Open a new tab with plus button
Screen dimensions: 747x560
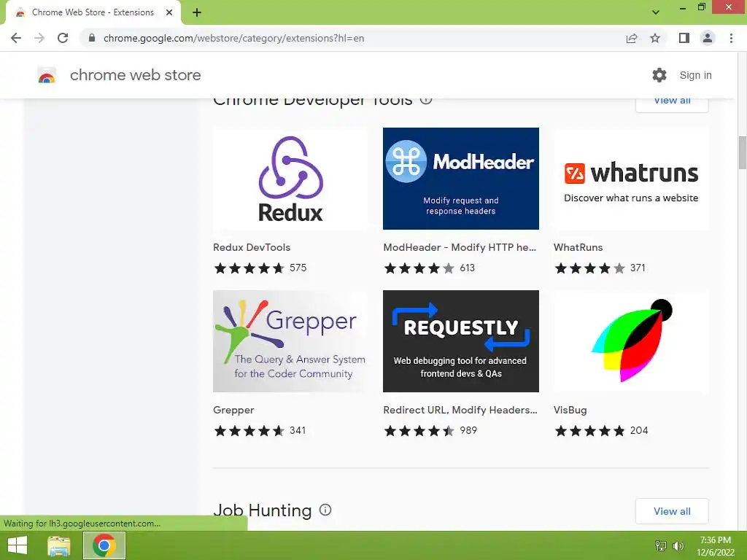197,12
